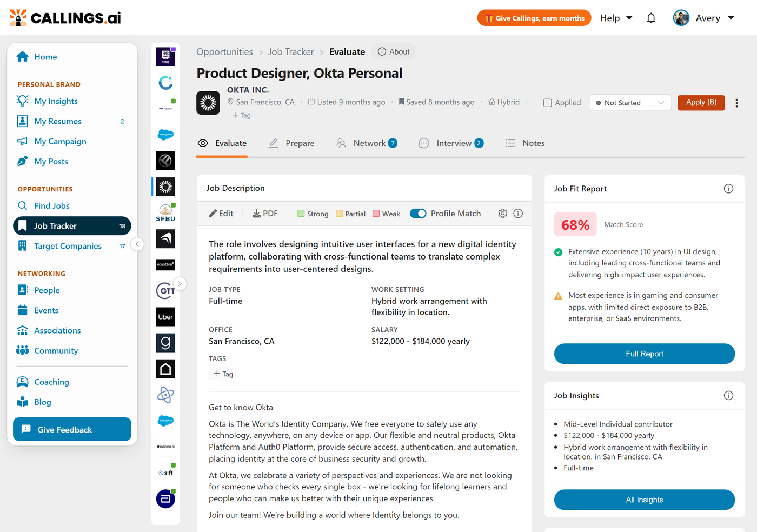
Task: Open the Blog page
Action: pyautogui.click(x=43, y=402)
